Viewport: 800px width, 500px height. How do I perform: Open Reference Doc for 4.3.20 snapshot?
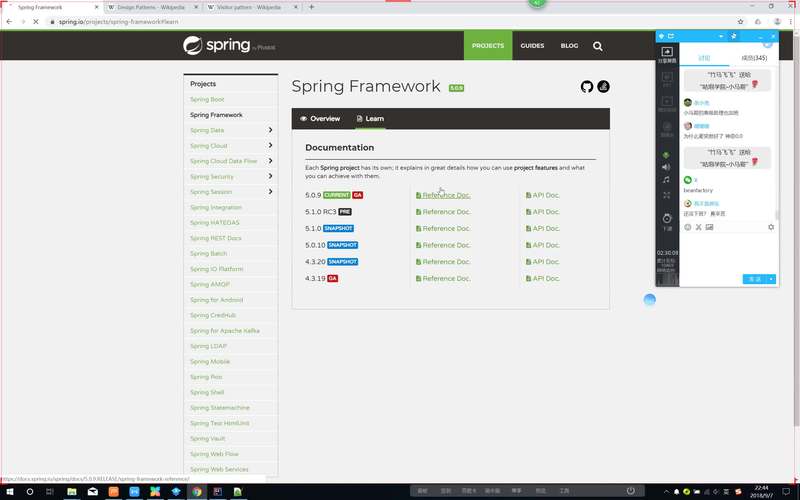click(443, 262)
